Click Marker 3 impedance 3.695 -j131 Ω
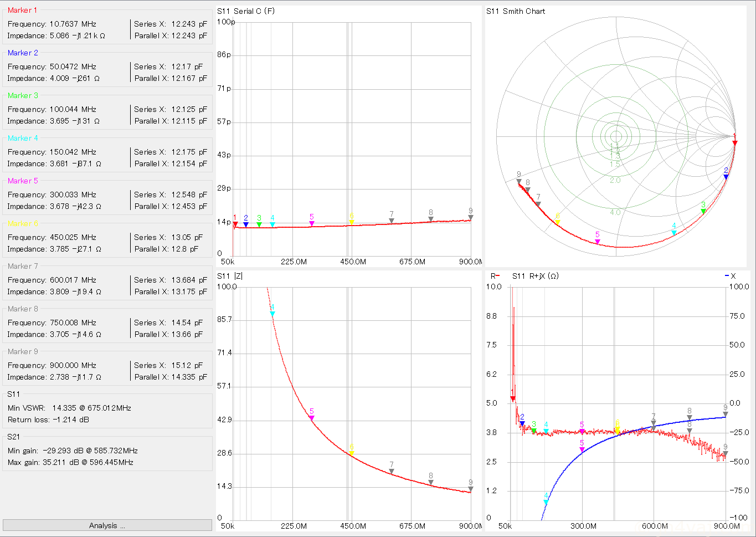 [75, 121]
